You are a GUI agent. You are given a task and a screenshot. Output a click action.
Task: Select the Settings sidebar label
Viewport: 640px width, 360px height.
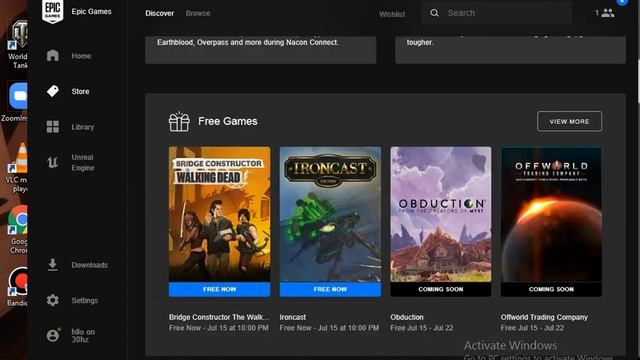click(x=85, y=300)
